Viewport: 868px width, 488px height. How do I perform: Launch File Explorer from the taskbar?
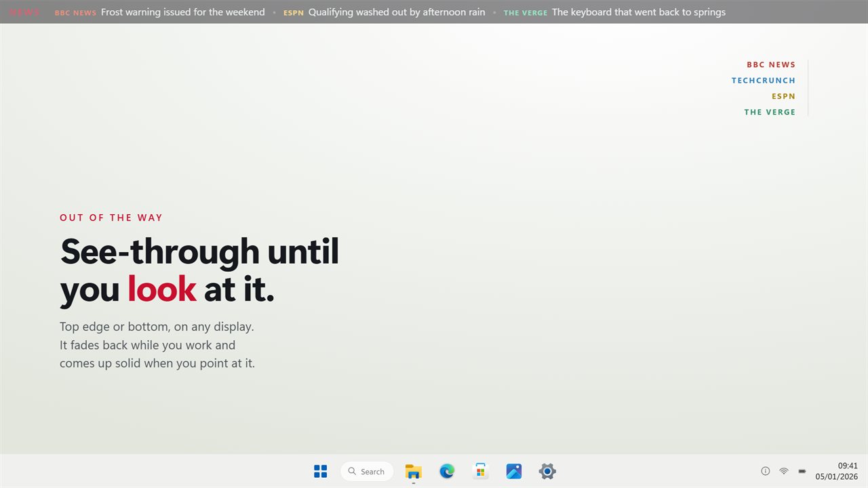[413, 471]
